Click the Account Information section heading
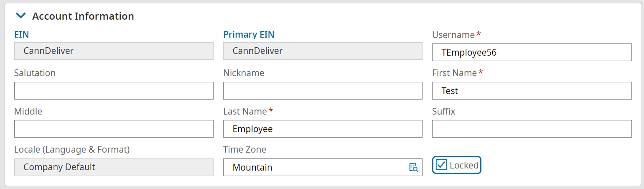 (x=83, y=16)
